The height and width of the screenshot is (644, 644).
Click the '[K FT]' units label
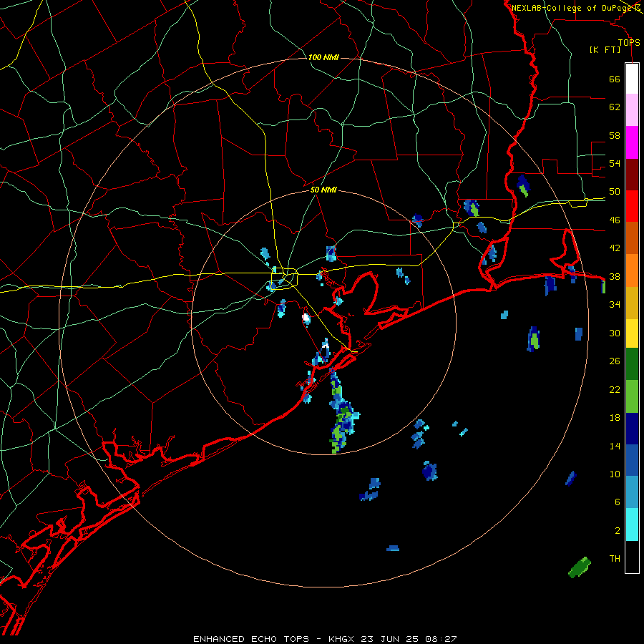[x=605, y=49]
